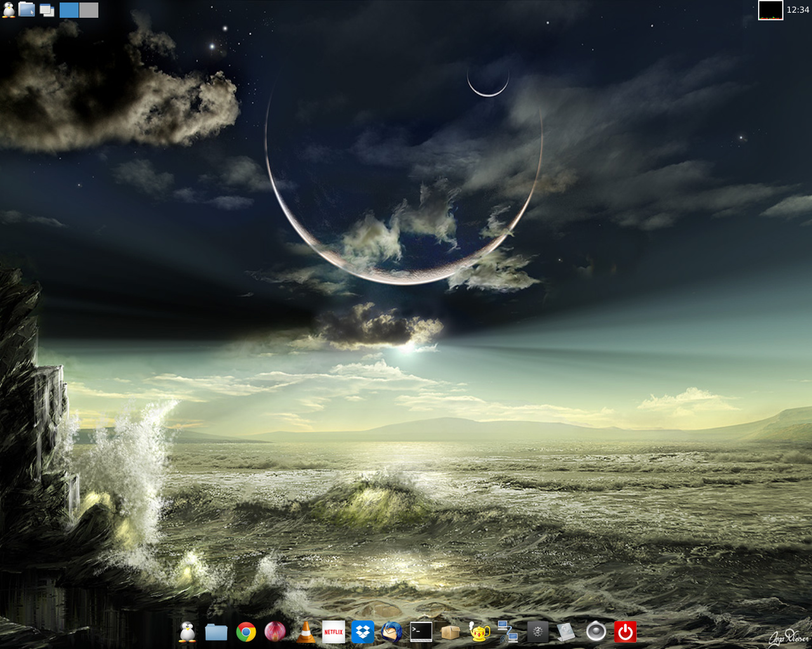
Task: Open the speaker volume control
Action: [596, 632]
